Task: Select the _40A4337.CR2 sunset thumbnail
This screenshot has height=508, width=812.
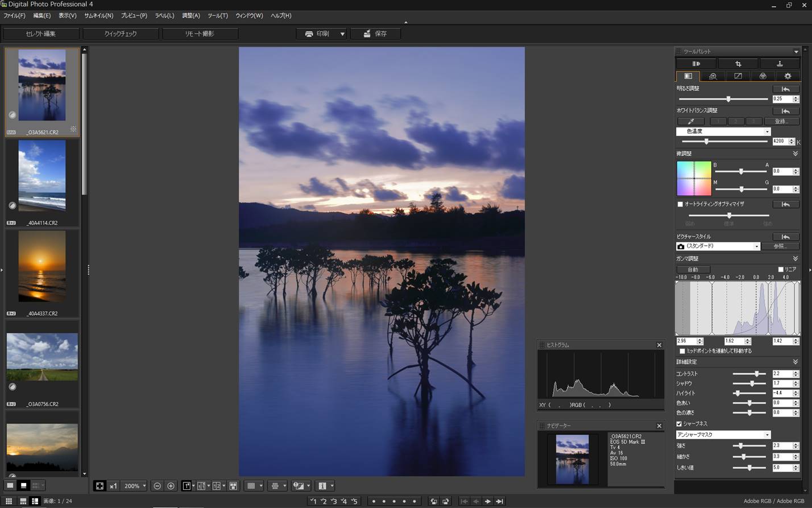Action: click(42, 266)
